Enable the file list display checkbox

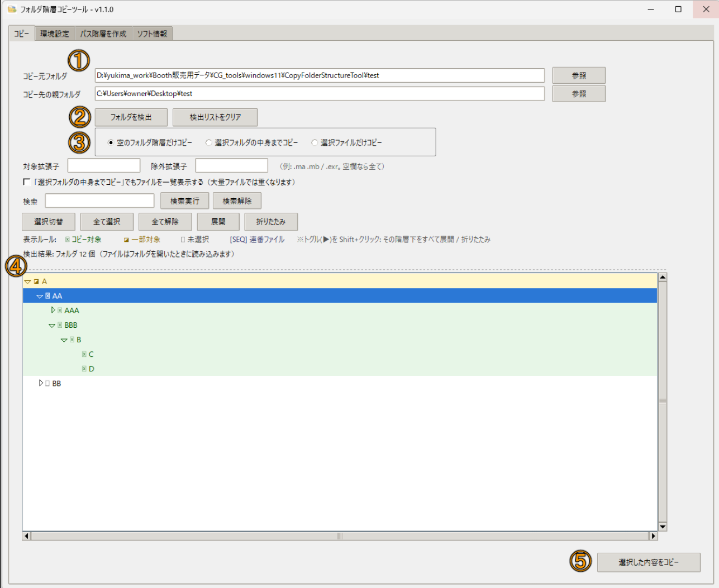coord(26,181)
